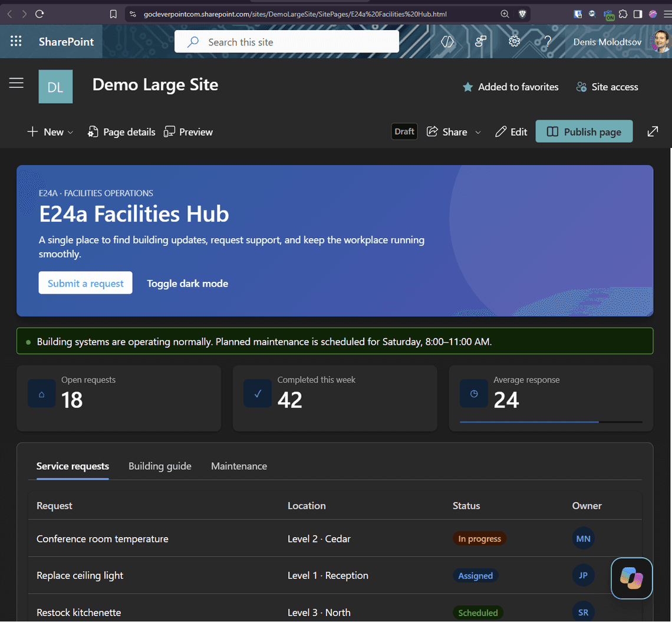Viewport: 672px width, 622px height.
Task: Click the Demo Large Site title
Action: pos(155,84)
